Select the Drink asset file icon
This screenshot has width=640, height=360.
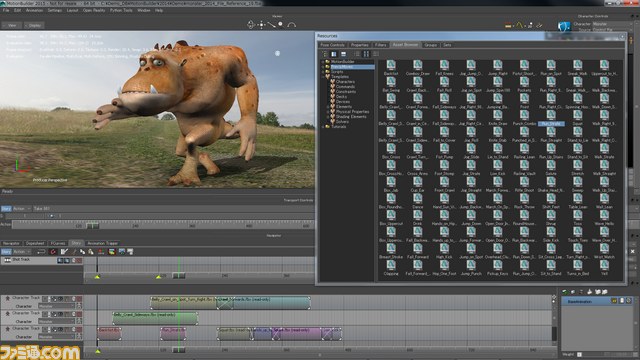click(x=418, y=215)
